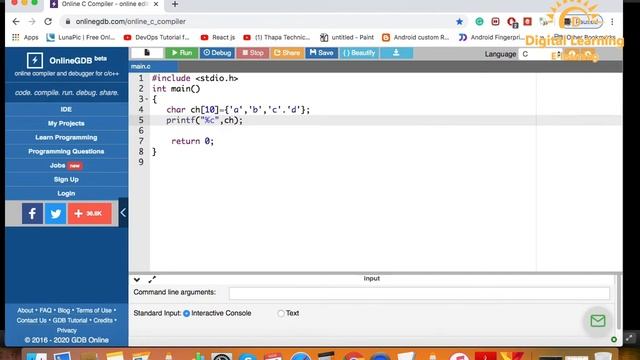Collapse the sidebar with chevron arrow

point(123,212)
